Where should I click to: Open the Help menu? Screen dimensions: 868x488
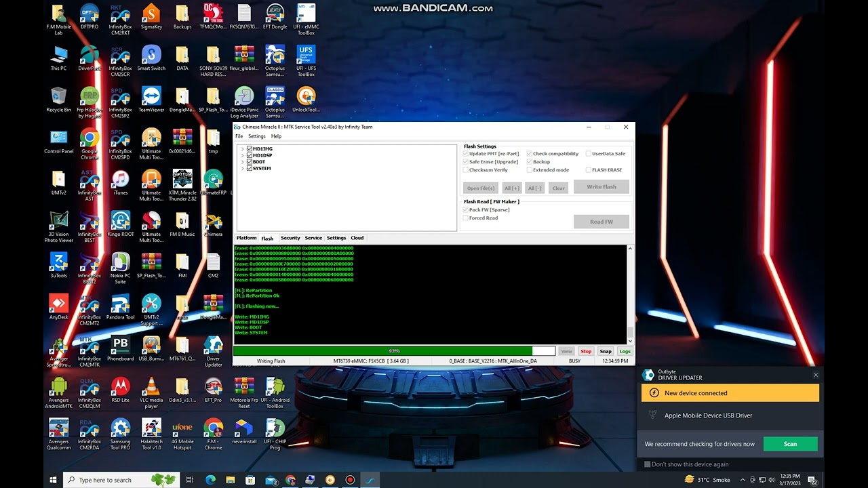tap(276, 136)
